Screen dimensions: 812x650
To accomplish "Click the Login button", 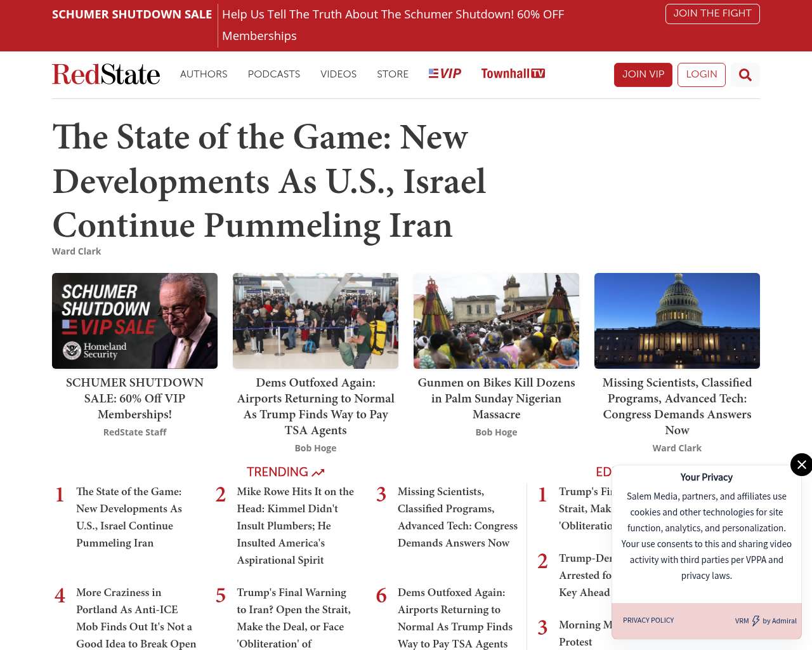I will tap(702, 75).
